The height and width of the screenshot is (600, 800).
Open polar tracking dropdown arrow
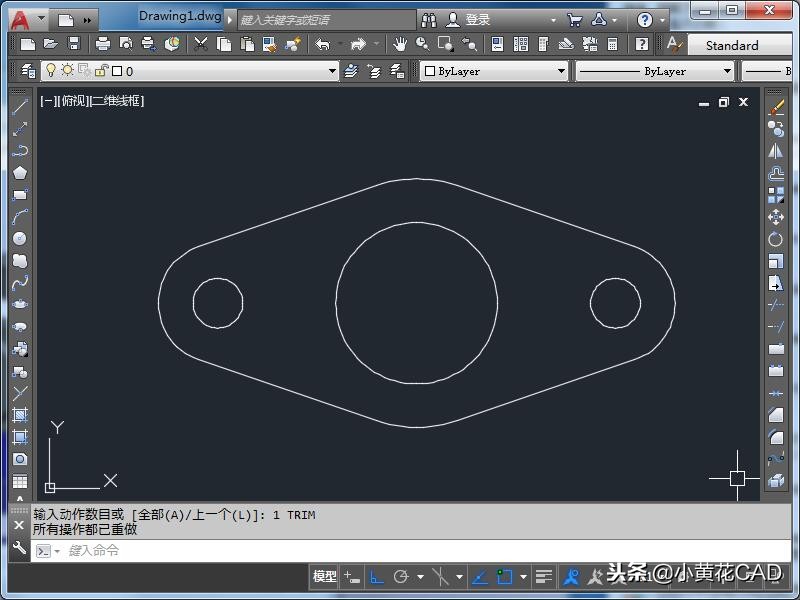(x=420, y=577)
